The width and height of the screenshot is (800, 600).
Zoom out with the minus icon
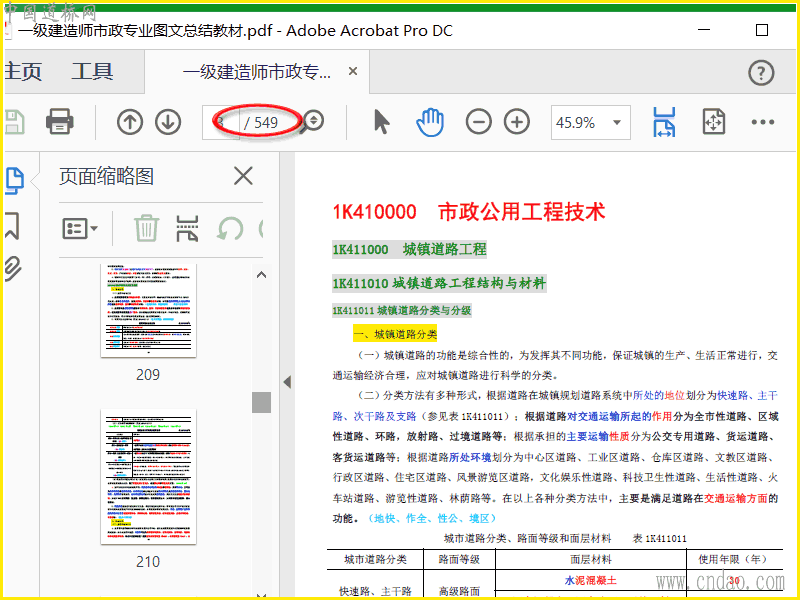[479, 122]
